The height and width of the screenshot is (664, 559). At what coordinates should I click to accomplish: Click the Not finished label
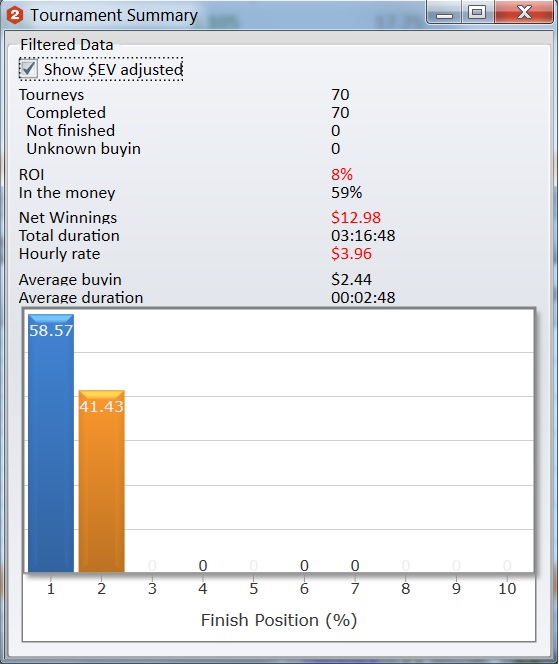tap(71, 130)
